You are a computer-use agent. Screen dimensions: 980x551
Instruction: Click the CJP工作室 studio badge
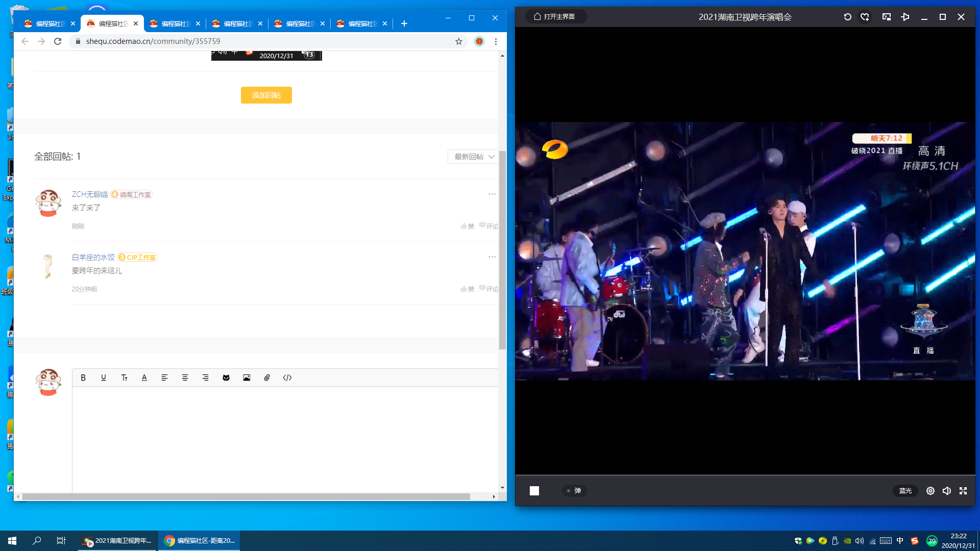tap(138, 257)
